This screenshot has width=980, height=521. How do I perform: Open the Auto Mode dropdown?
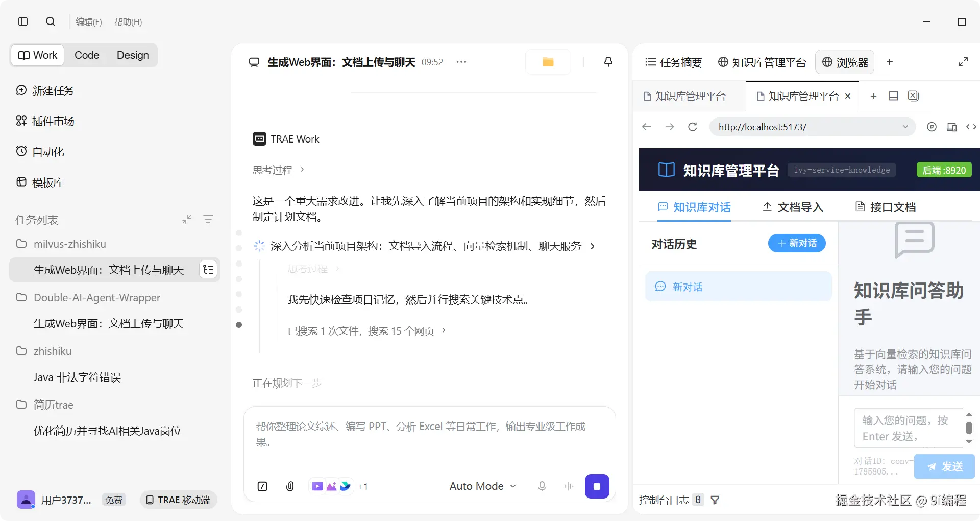pos(482,486)
